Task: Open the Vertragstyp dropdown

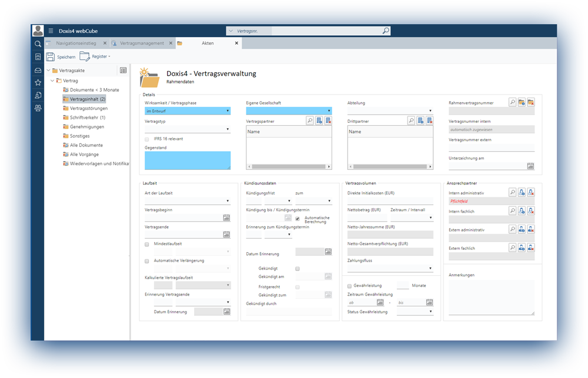Action: click(x=188, y=129)
